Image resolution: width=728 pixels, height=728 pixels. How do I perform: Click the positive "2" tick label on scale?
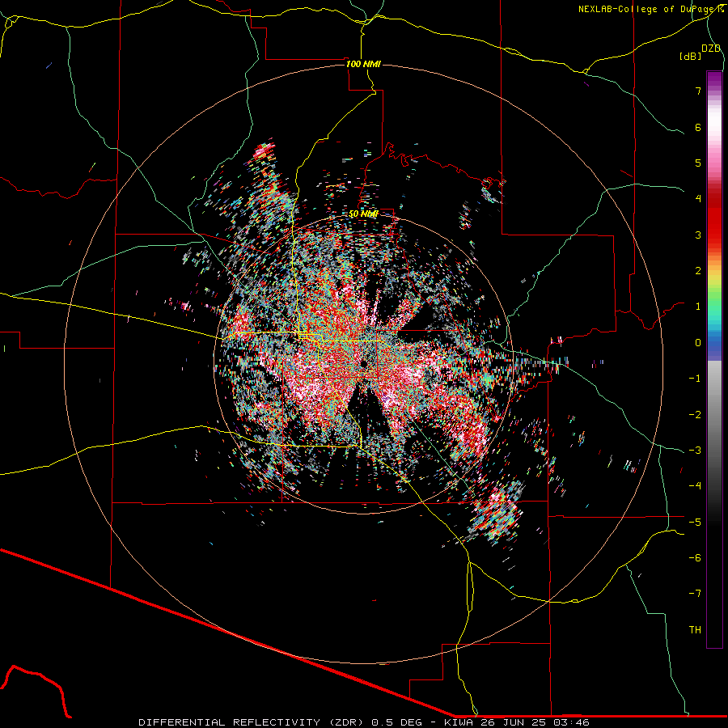[698, 271]
